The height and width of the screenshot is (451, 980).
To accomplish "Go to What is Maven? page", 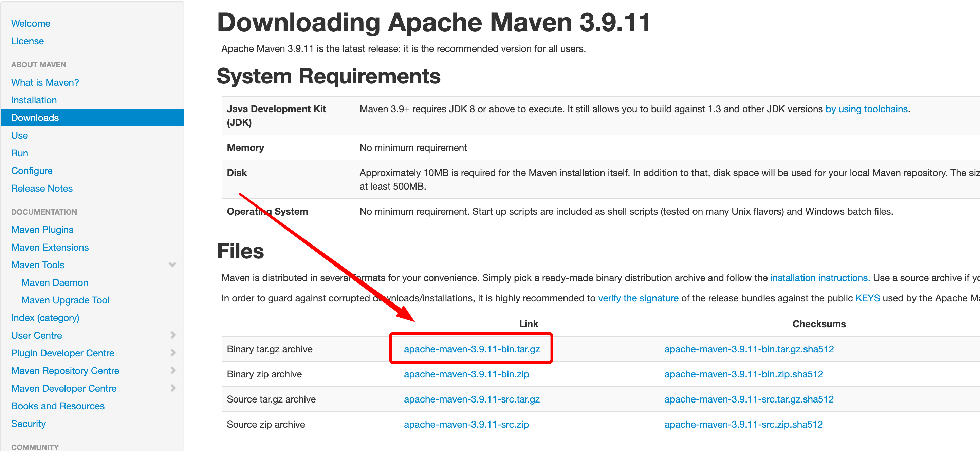I will click(45, 82).
